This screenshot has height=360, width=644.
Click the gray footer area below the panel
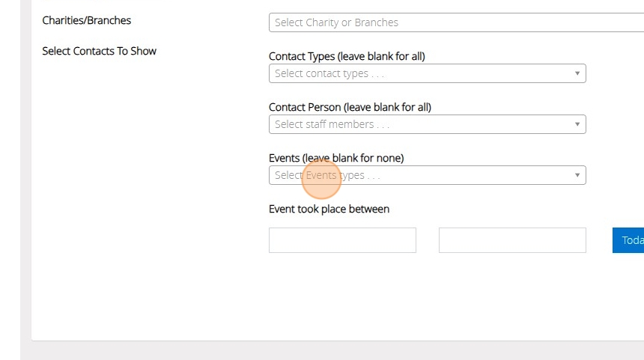337,351
